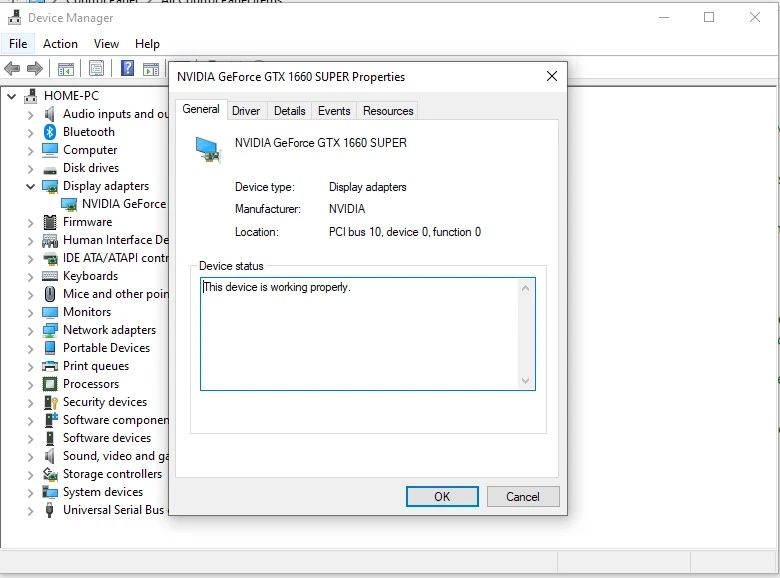Open the File menu
The width and height of the screenshot is (780, 578).
point(18,44)
